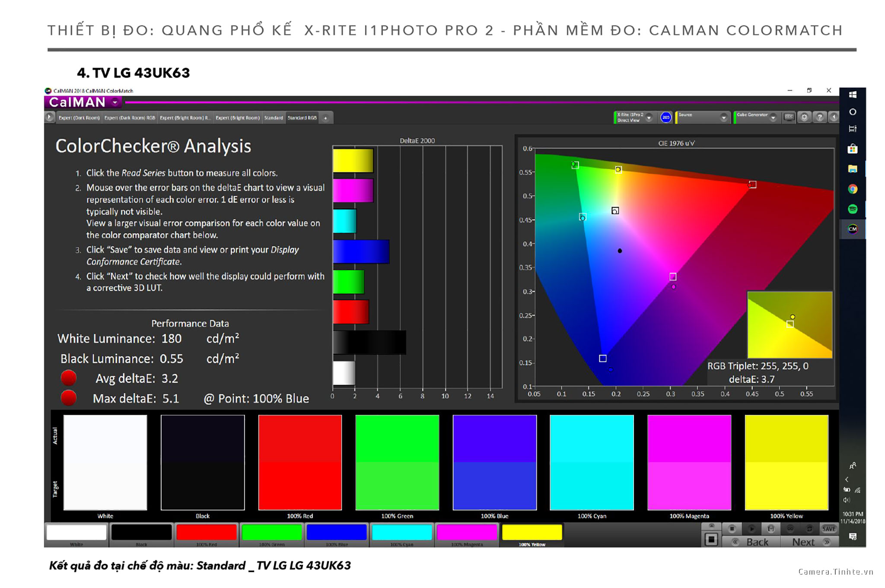Click the SAVE button
The image size is (885, 588).
[829, 528]
